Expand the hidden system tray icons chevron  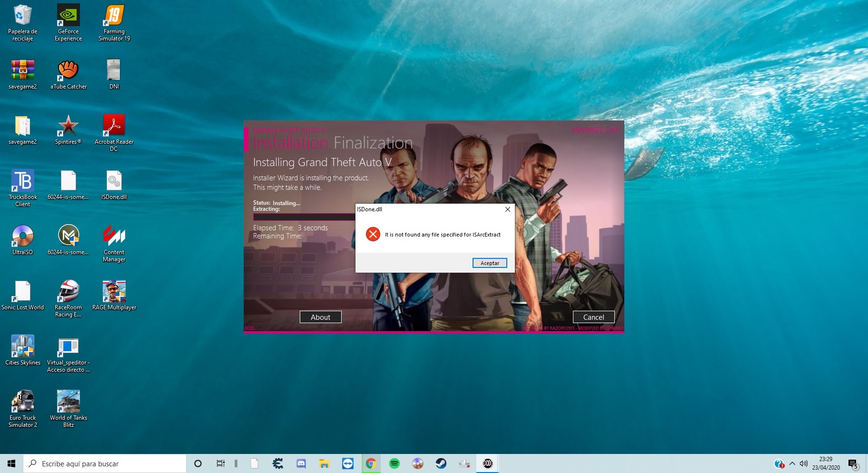coord(792,463)
